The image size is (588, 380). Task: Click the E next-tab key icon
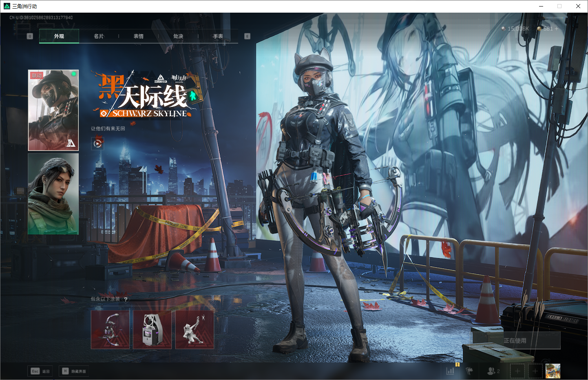(247, 36)
